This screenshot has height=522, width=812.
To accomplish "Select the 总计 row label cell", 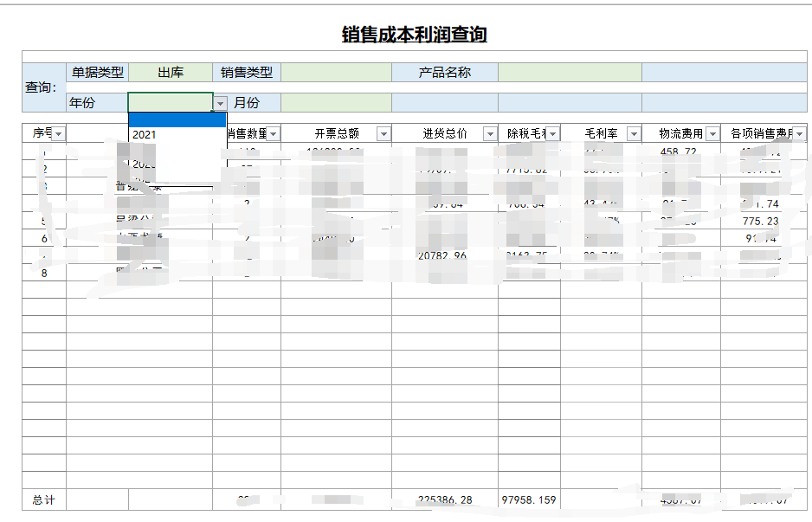I will [44, 499].
